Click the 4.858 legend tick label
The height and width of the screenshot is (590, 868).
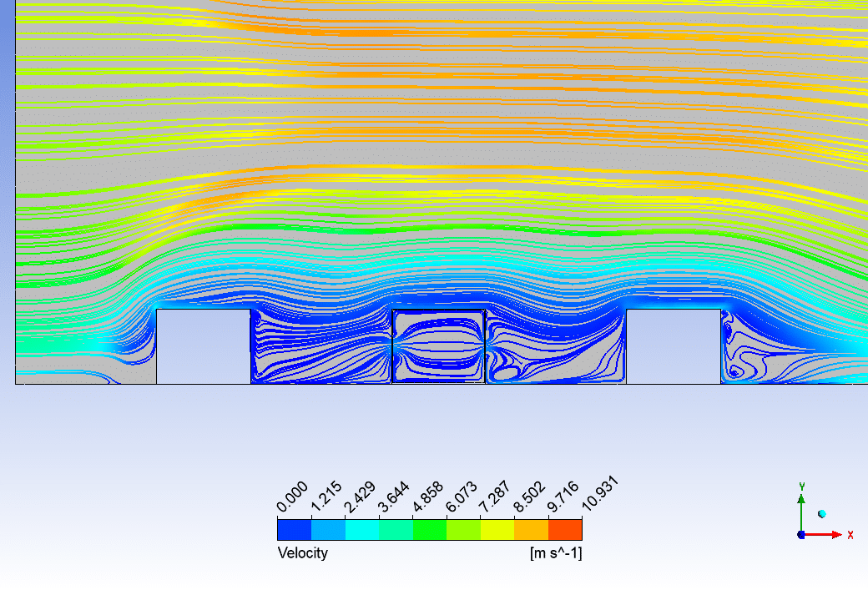(427, 498)
